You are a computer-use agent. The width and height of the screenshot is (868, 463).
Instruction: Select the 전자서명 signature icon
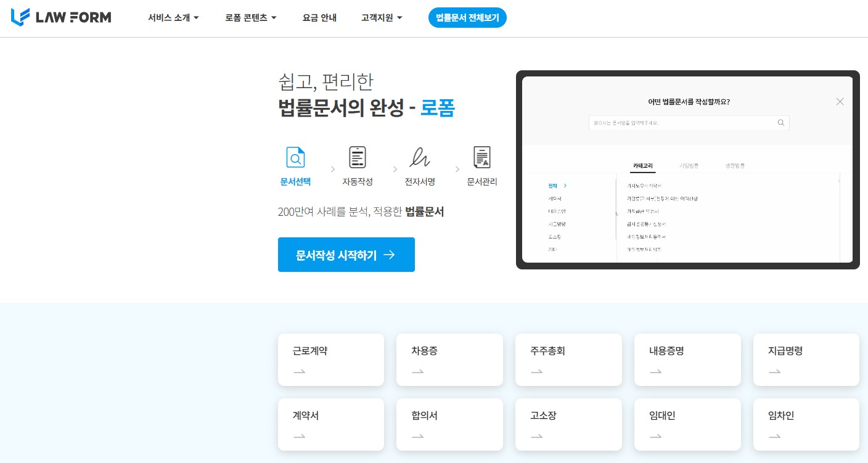click(x=420, y=157)
